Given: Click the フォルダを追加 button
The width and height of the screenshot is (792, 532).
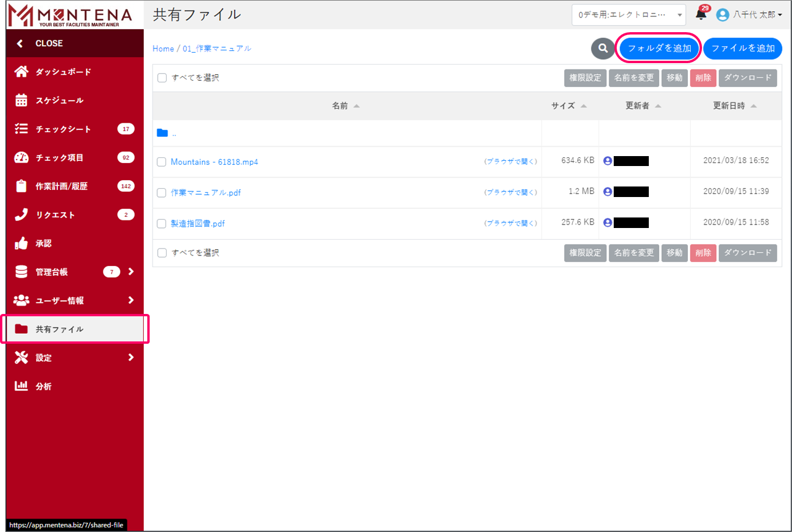Looking at the screenshot, I should tap(659, 49).
